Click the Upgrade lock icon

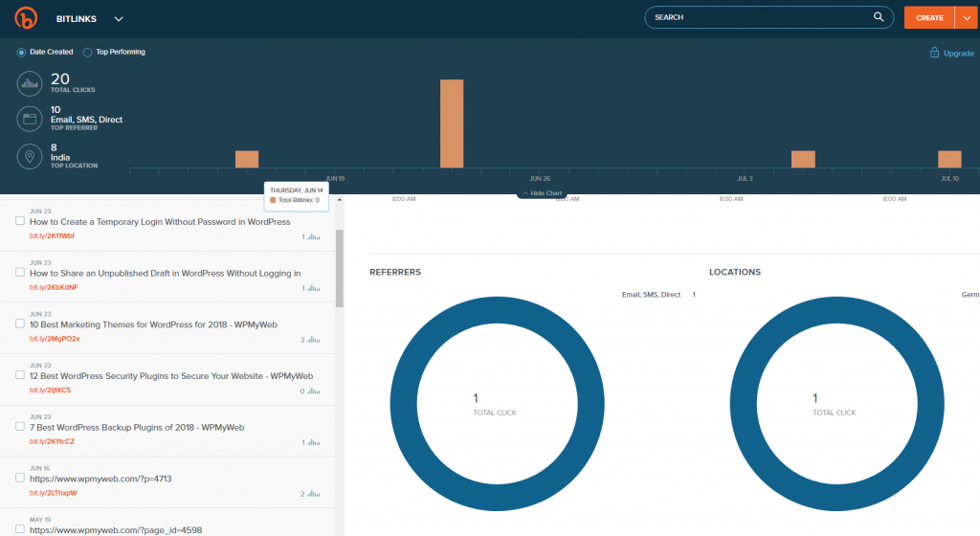tap(933, 54)
